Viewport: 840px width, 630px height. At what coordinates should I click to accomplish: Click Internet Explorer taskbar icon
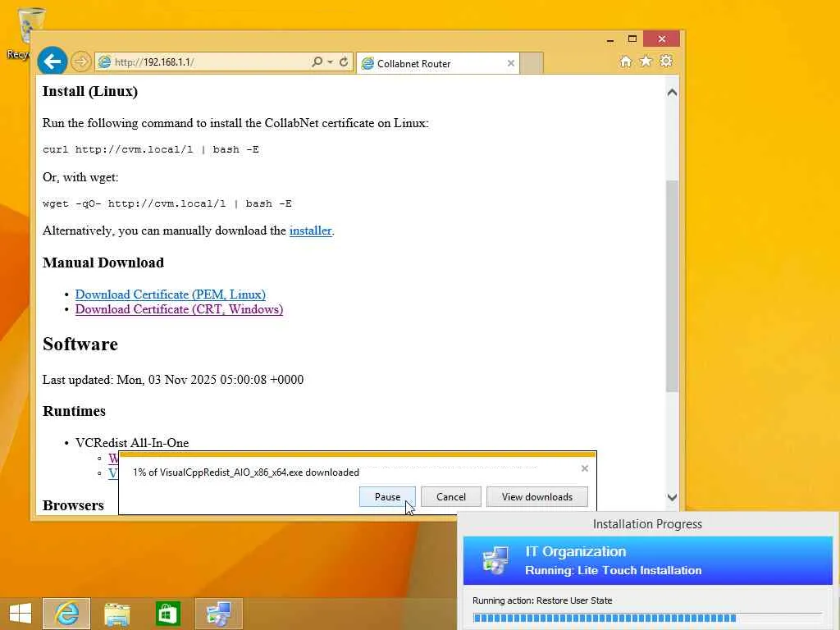pos(66,614)
